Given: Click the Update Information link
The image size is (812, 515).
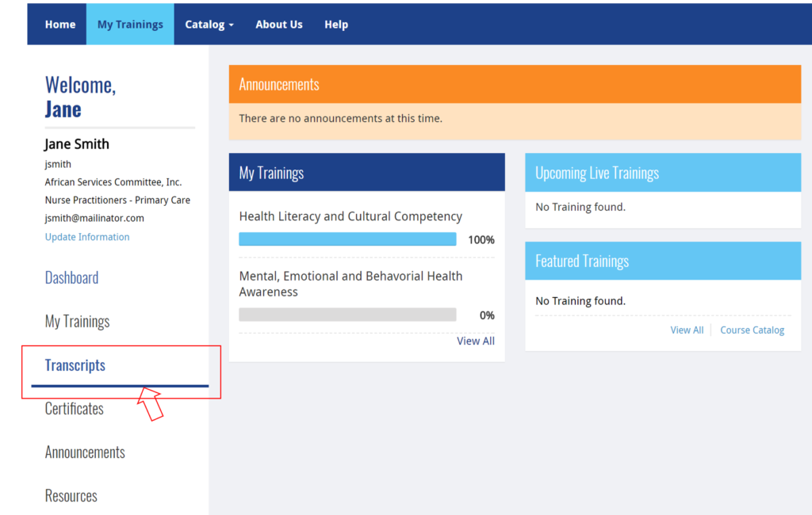Looking at the screenshot, I should tap(87, 237).
